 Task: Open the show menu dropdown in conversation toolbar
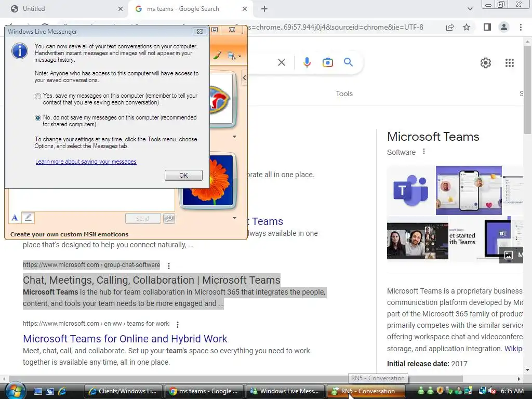234,56
